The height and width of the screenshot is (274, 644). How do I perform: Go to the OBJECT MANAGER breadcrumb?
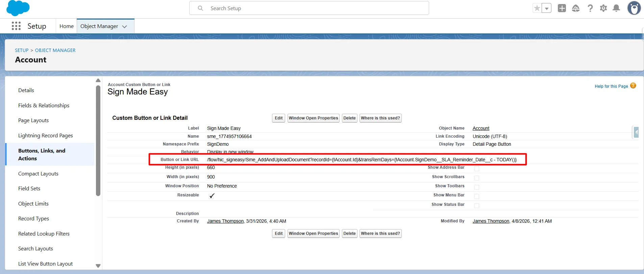(55, 50)
